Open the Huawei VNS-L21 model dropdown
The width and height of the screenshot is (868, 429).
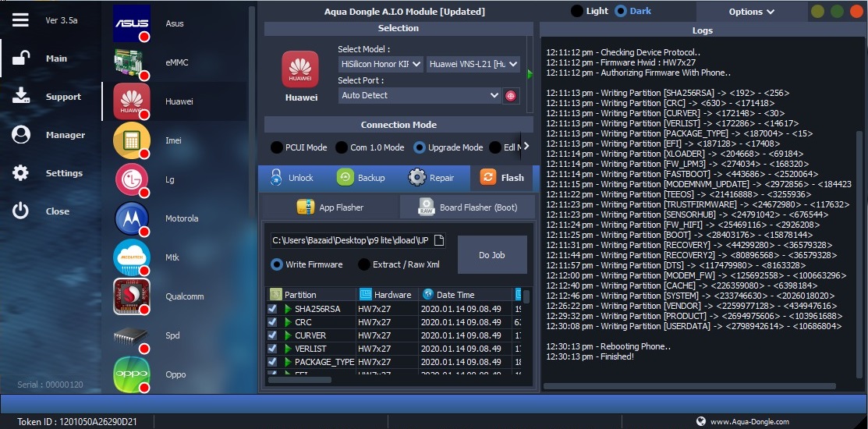(x=473, y=64)
